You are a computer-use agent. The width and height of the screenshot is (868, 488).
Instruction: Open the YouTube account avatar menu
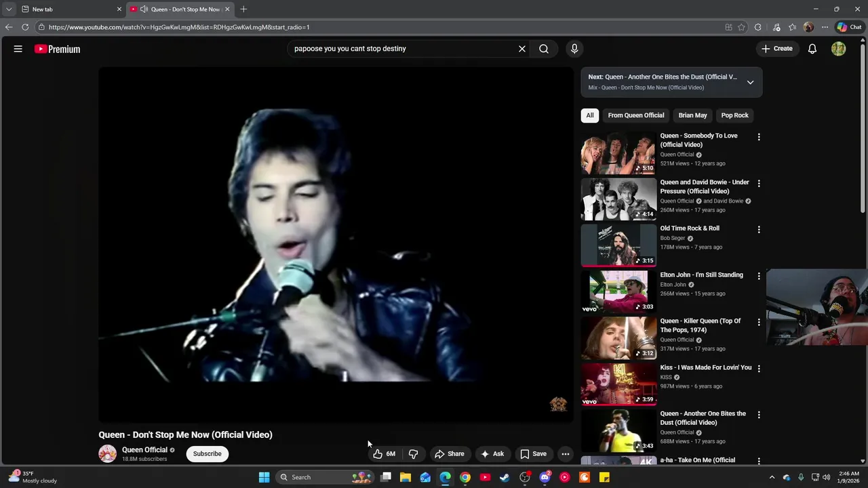[x=839, y=49]
